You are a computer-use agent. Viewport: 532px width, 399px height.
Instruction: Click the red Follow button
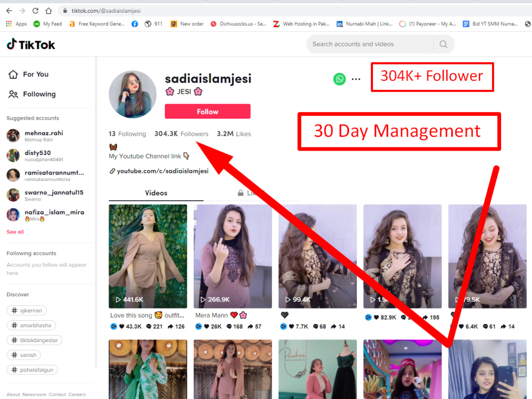click(x=207, y=112)
